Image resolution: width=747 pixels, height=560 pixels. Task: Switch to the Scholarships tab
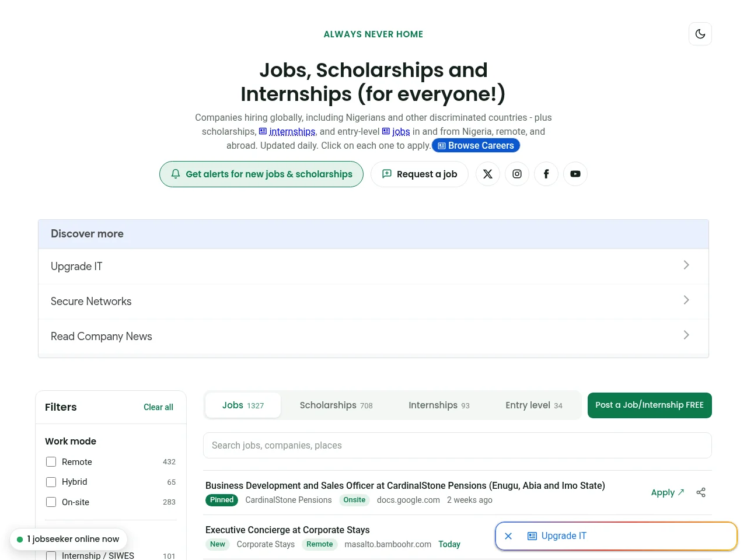tap(336, 405)
